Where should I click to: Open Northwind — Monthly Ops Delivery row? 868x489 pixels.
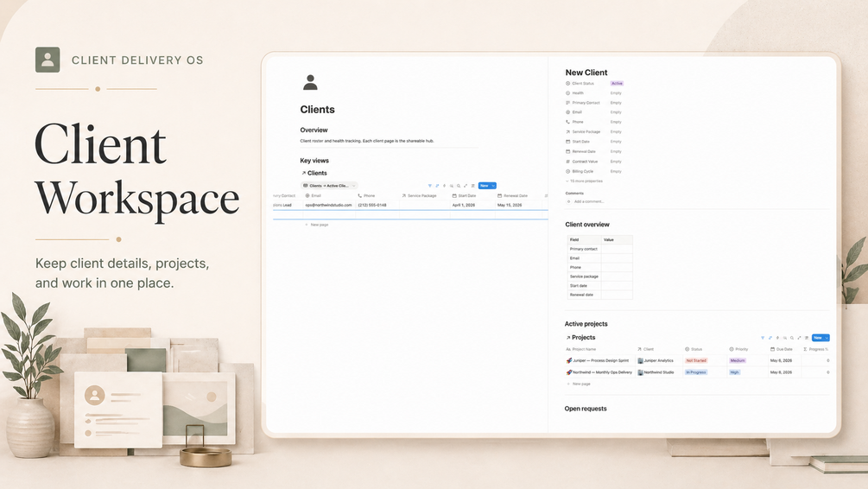tap(602, 372)
